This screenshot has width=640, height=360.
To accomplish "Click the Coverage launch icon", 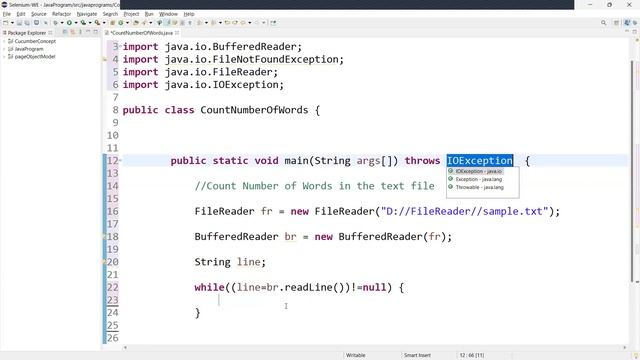I will tap(83, 23).
